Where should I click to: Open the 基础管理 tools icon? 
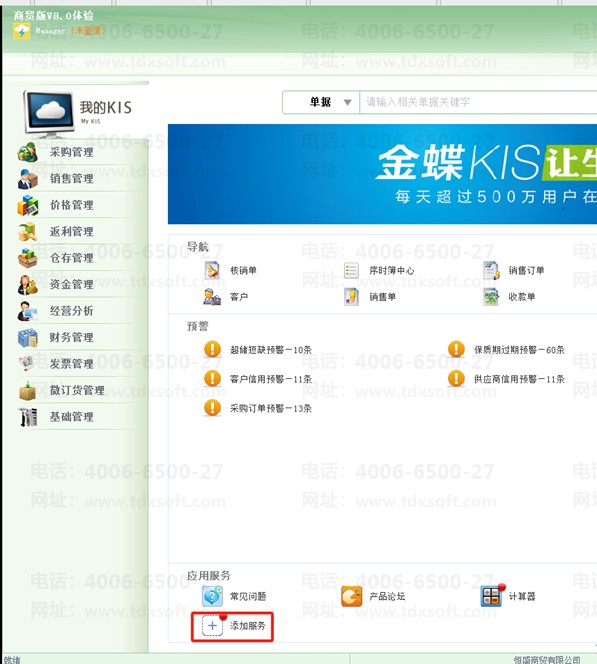(28, 417)
